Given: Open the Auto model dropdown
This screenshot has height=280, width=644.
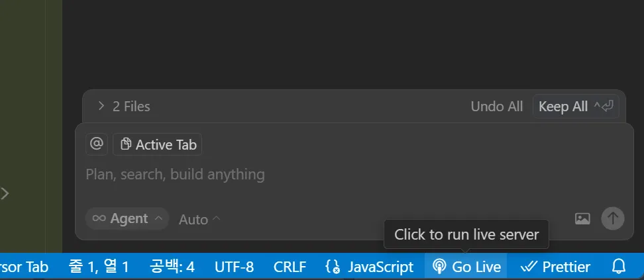Looking at the screenshot, I should (199, 219).
